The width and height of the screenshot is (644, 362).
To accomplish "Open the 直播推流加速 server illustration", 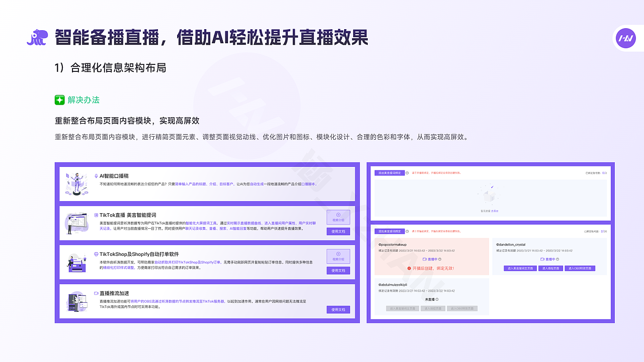I will click(x=76, y=301).
